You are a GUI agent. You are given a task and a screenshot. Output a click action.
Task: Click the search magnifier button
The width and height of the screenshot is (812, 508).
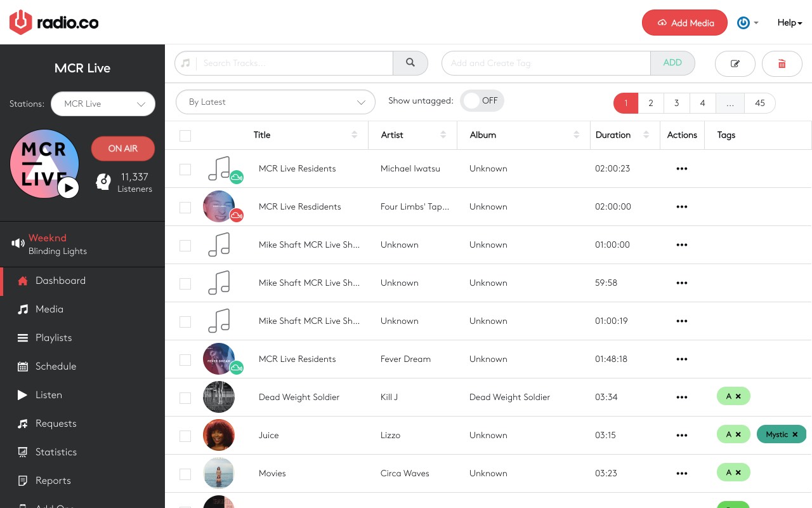410,63
